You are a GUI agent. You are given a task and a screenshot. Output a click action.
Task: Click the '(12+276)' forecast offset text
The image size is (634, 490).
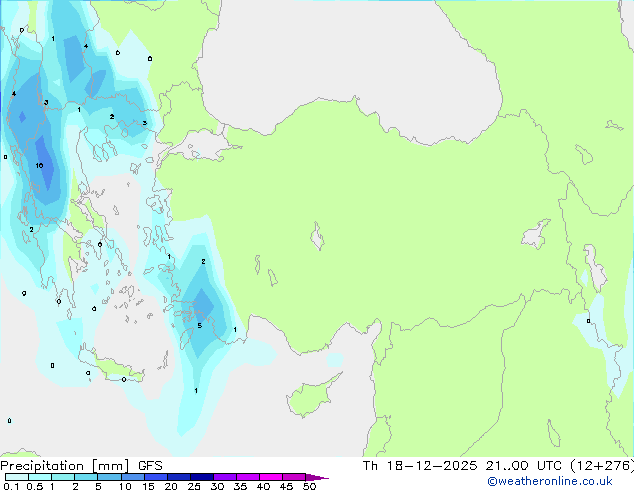[602, 466]
